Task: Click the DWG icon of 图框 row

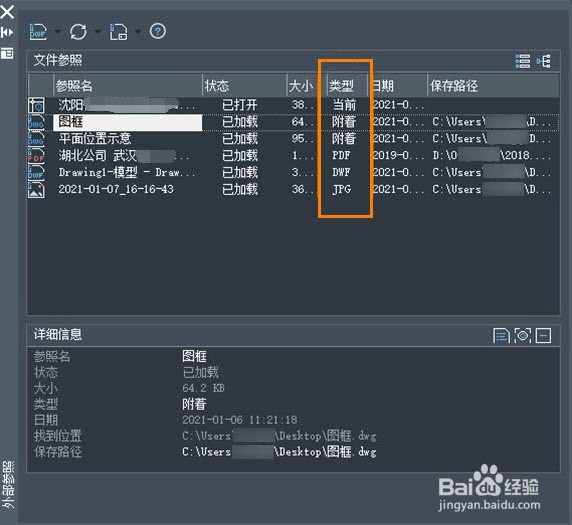Action: [36, 122]
